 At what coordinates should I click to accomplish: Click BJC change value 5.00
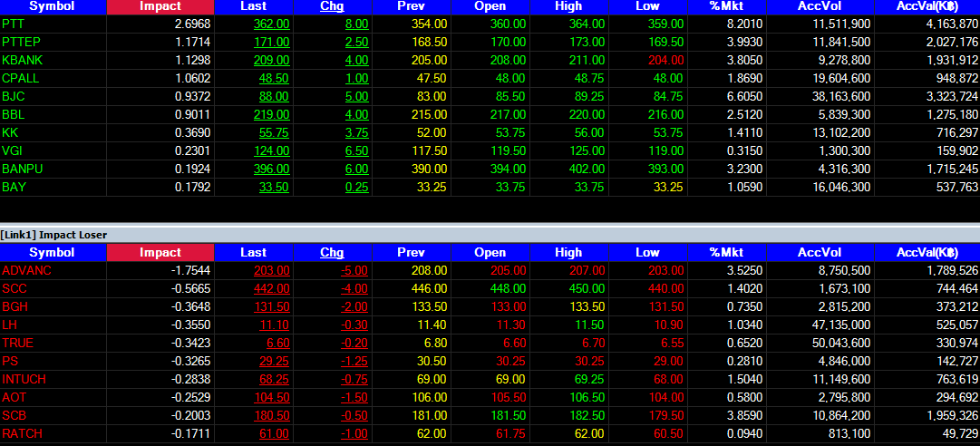point(356,96)
